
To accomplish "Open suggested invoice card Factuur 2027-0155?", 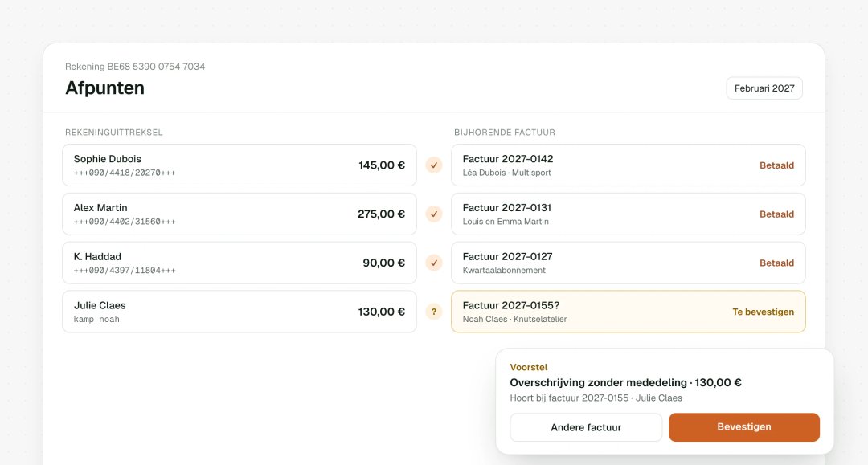I will click(x=628, y=312).
